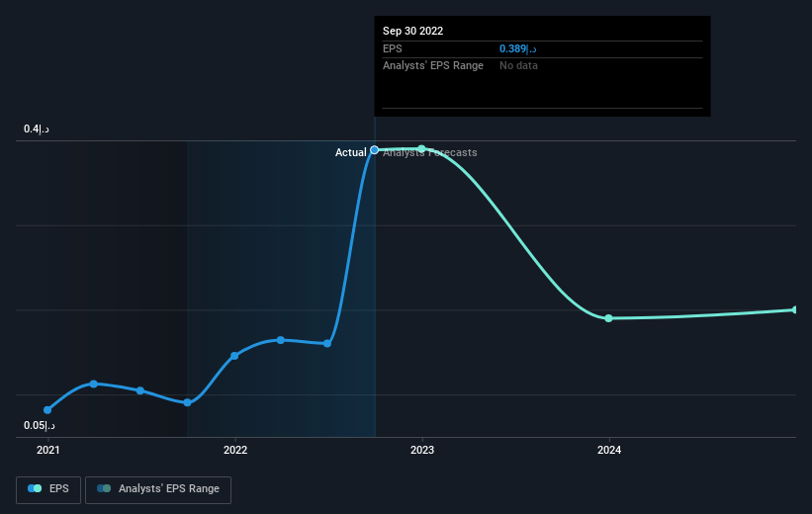Image resolution: width=812 pixels, height=514 pixels.
Task: Click the EPS legend color icon
Action: [35, 488]
